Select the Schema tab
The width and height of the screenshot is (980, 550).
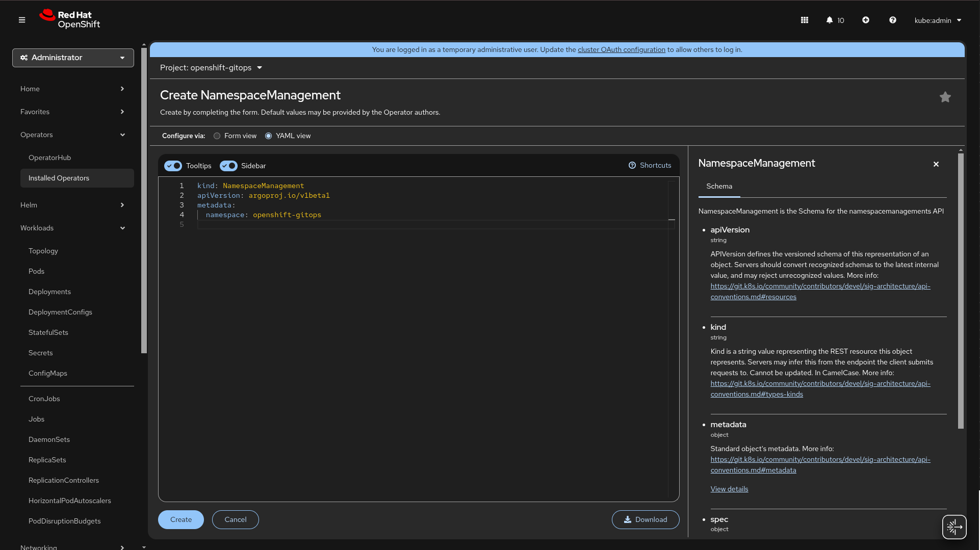pos(719,187)
